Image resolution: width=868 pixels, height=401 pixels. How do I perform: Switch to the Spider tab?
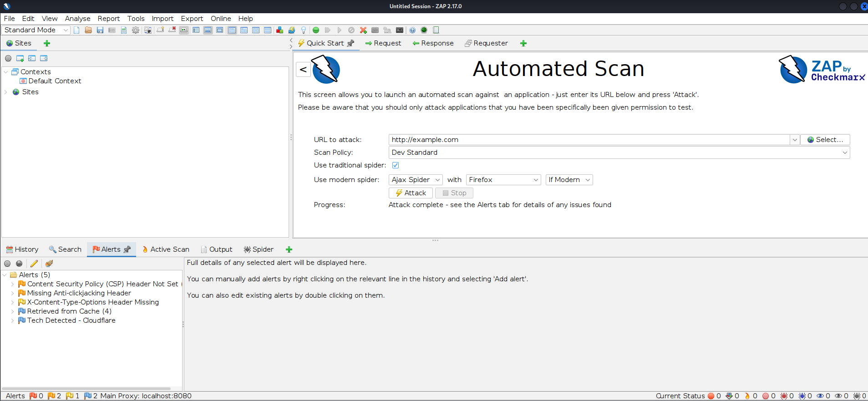click(x=259, y=249)
